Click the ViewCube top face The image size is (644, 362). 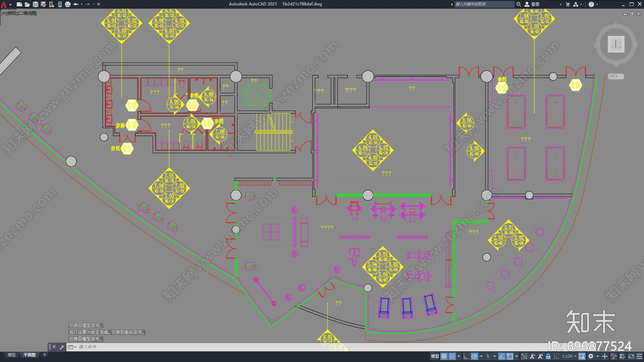[616, 44]
